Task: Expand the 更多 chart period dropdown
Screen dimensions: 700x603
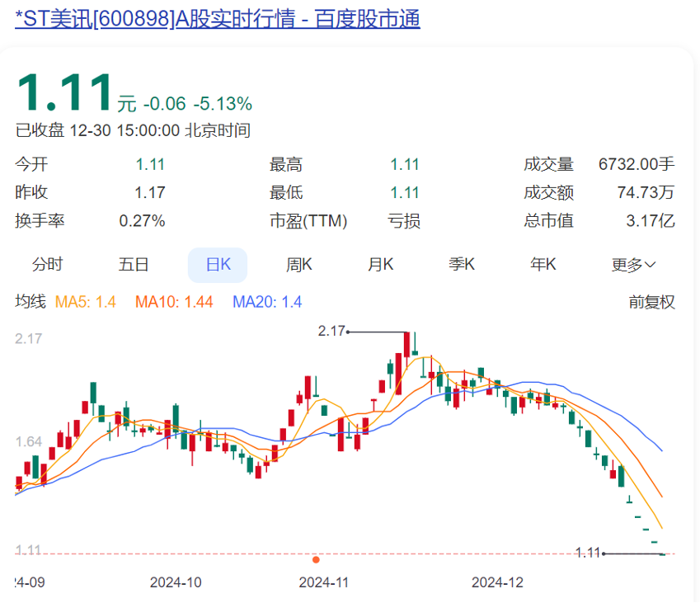Action: tap(633, 265)
